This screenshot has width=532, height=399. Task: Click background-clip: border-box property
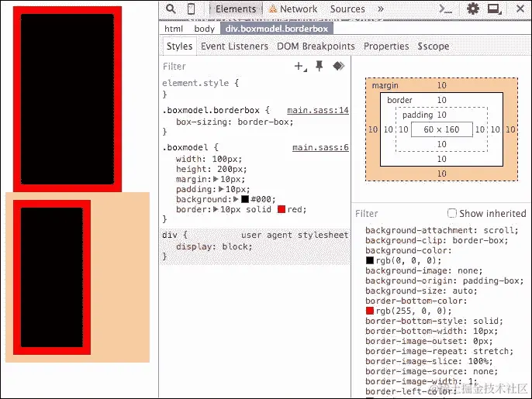[x=437, y=240]
